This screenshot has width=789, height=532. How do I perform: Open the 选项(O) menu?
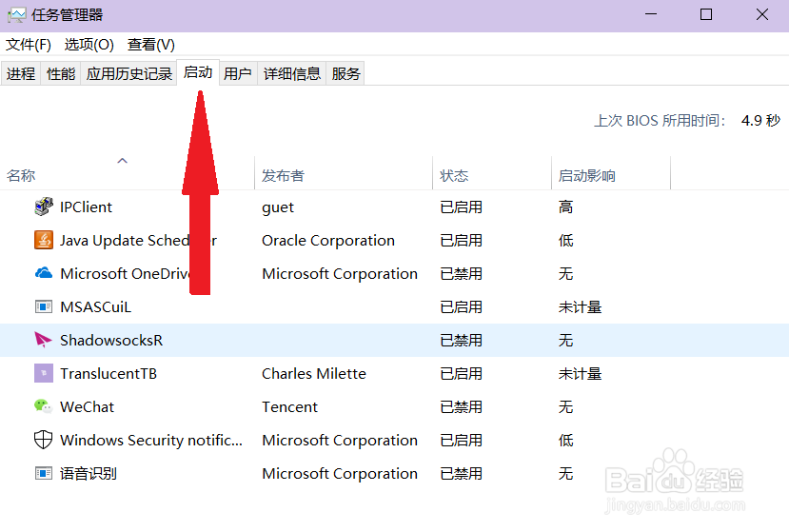89,45
